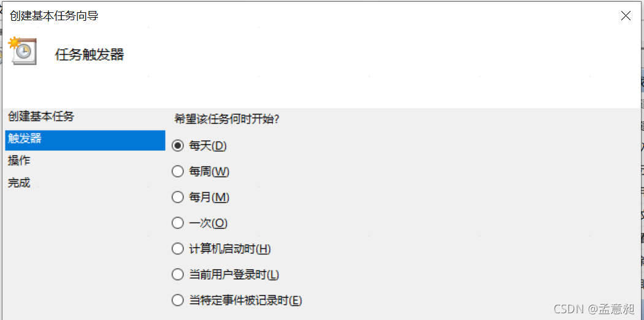Click the 一次(O) option label text
This screenshot has height=320, width=644.
(209, 223)
